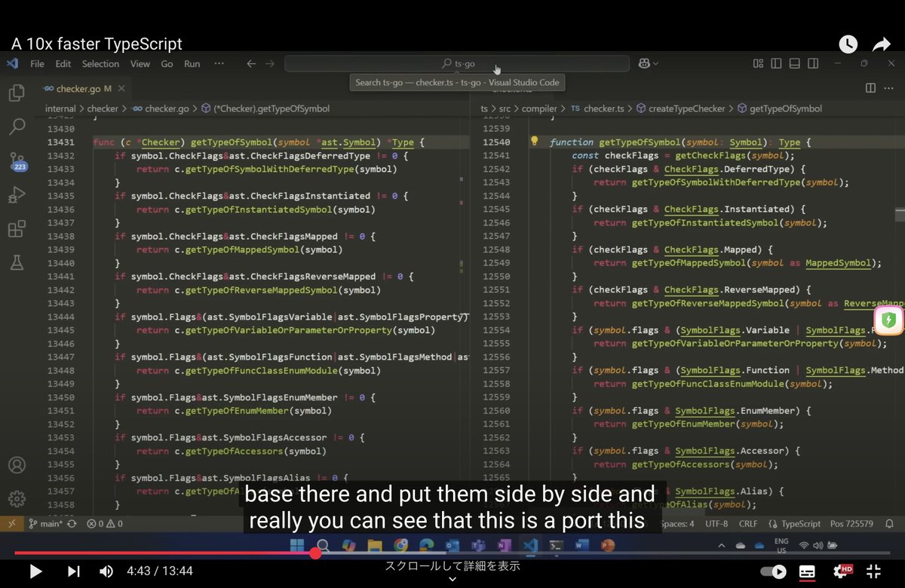Open the Terminal icon on the taskbar
Viewport: 905px width, 588px height.
pyautogui.click(x=557, y=545)
